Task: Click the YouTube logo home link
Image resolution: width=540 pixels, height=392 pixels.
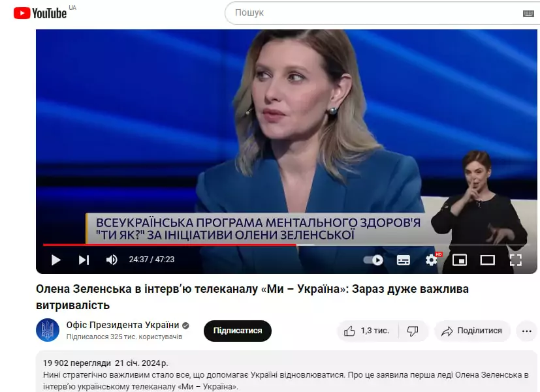Action: coord(40,12)
